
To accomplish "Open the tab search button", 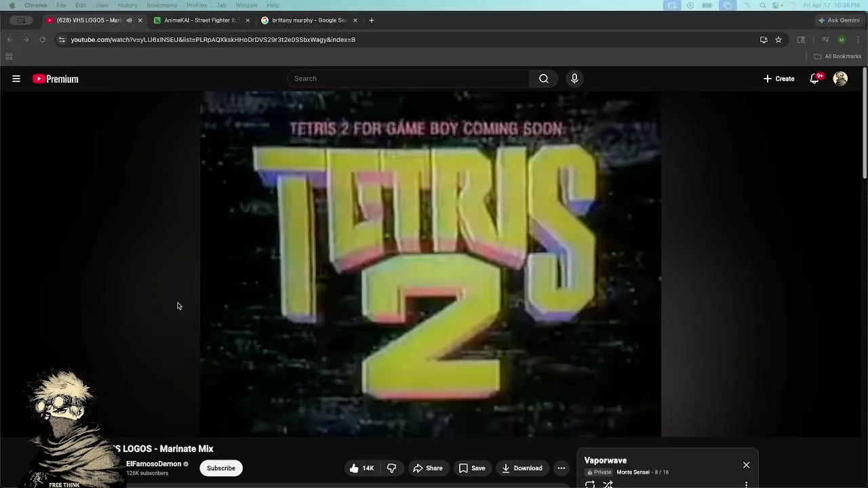I will click(21, 20).
